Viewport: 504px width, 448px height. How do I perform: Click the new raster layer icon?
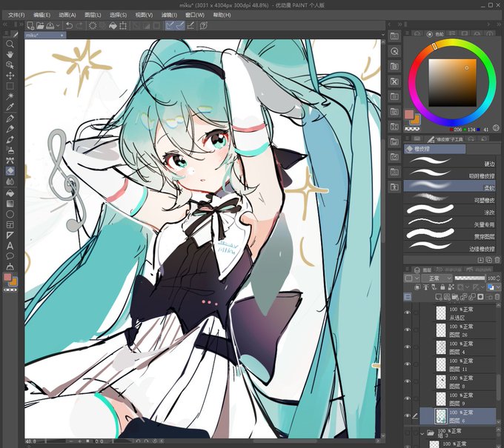pyautogui.click(x=439, y=297)
